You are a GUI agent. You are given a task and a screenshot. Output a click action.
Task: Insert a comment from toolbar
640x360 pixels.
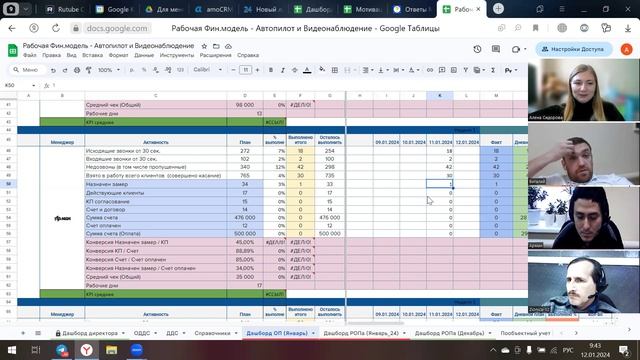[442, 70]
